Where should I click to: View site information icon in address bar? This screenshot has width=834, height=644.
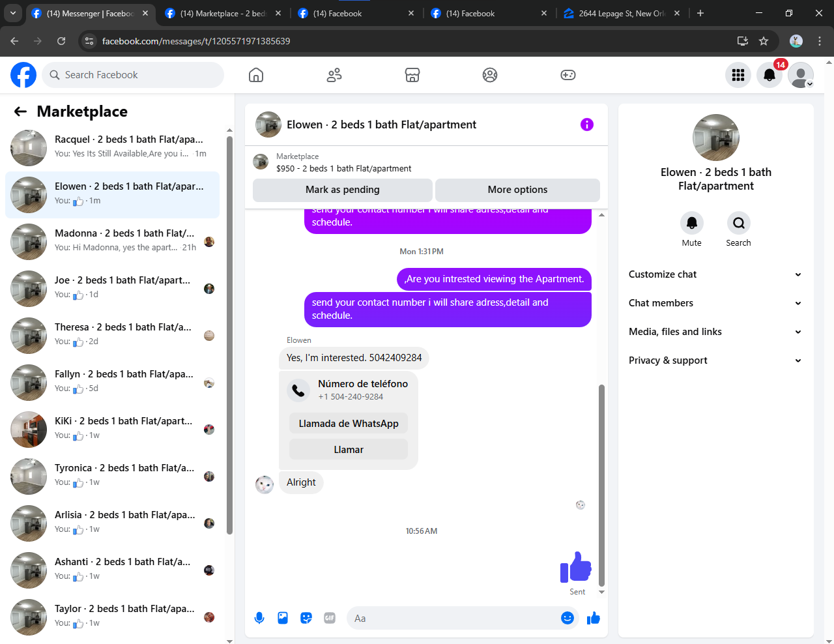click(x=89, y=41)
